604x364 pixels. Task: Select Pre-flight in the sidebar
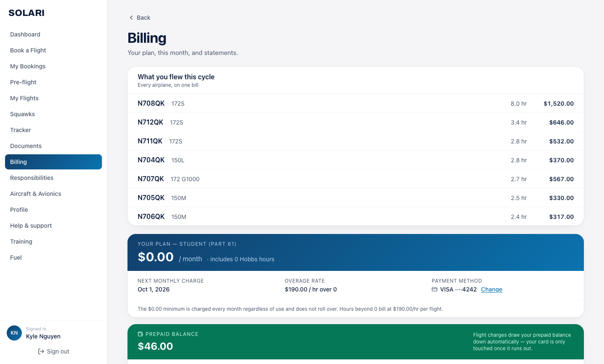pyautogui.click(x=53, y=82)
